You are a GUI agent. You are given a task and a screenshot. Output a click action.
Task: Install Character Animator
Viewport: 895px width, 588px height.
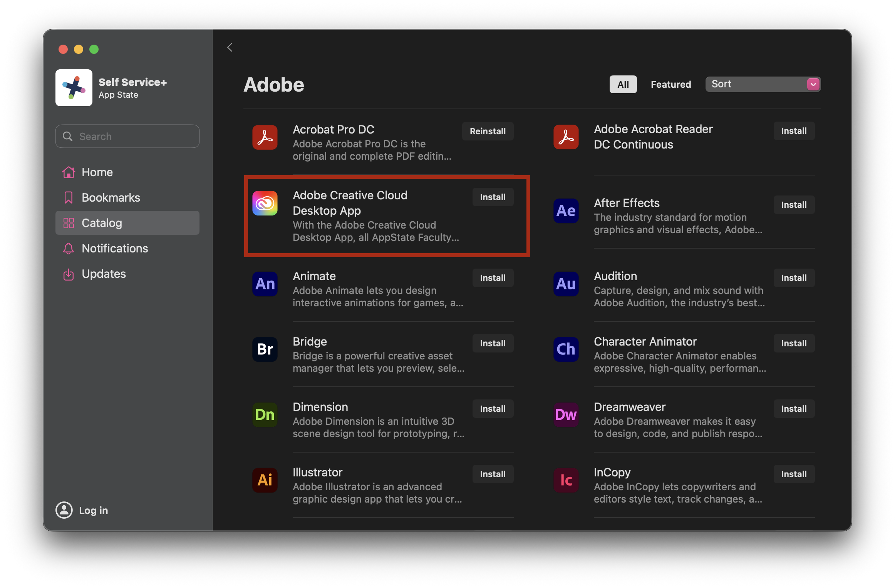794,343
